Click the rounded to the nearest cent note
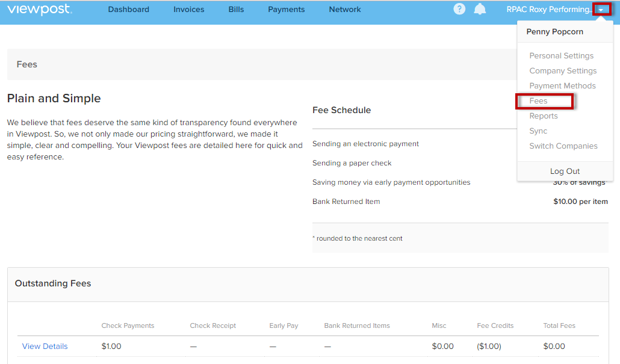This screenshot has width=620, height=364. point(358,238)
